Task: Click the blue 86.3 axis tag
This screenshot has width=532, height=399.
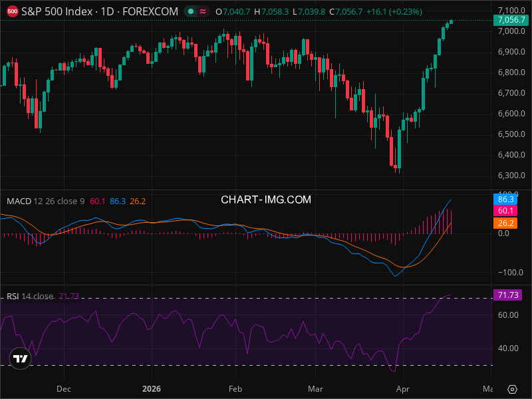Action: (505, 199)
